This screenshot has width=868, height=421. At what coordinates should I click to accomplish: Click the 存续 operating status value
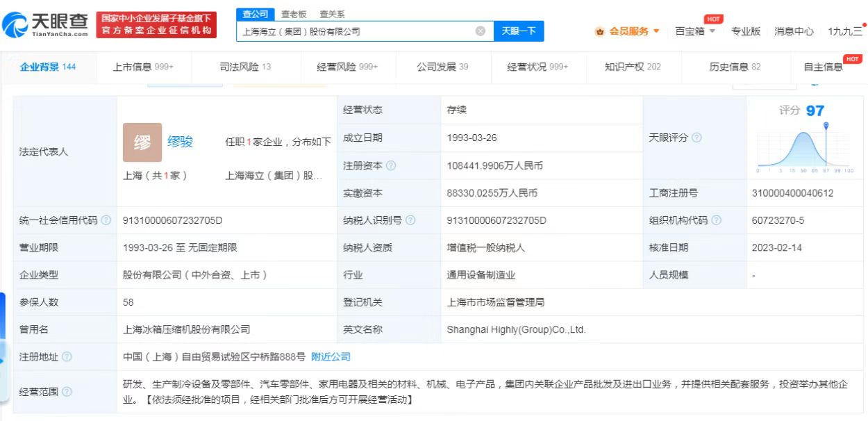[x=457, y=110]
